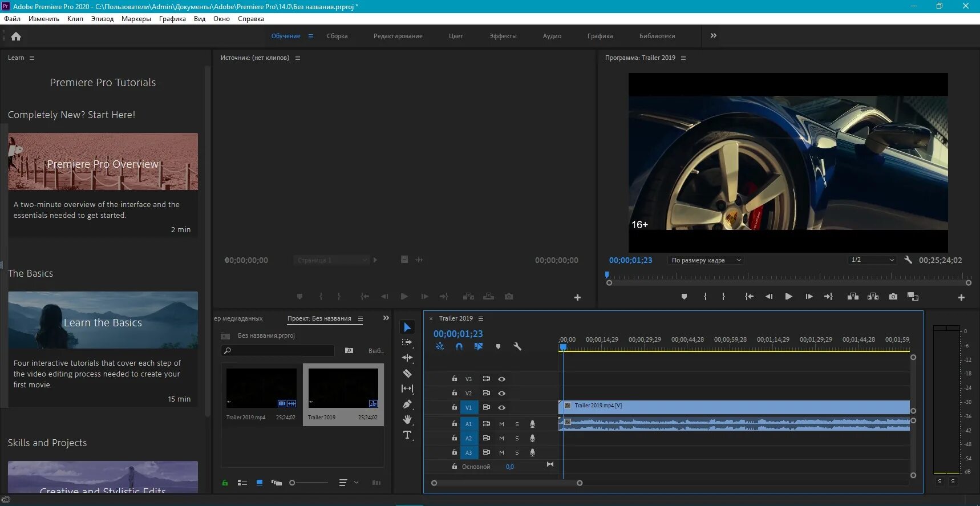Hide video track V1 output

[x=502, y=407]
